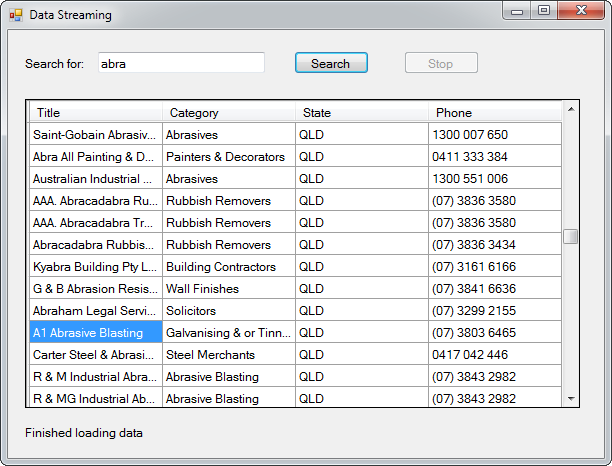This screenshot has width=612, height=466.
Task: Click the Search button
Action: pos(331,63)
